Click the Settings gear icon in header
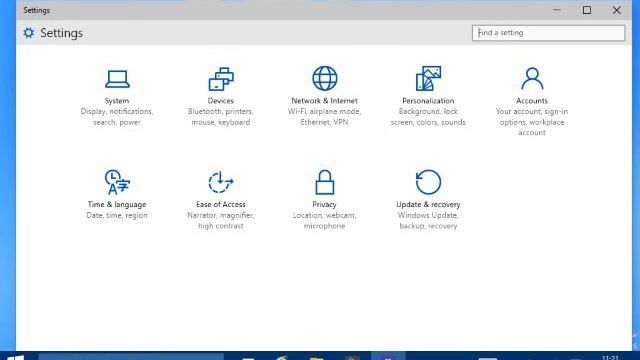The image size is (640, 360). 29,33
